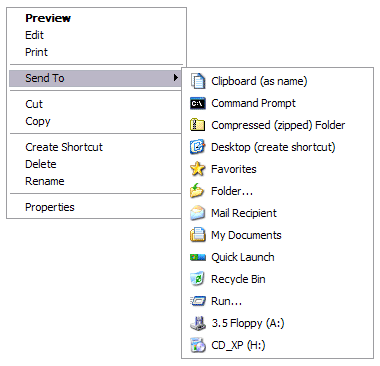
Task: Click the zipped folder icon
Action: click(197, 125)
